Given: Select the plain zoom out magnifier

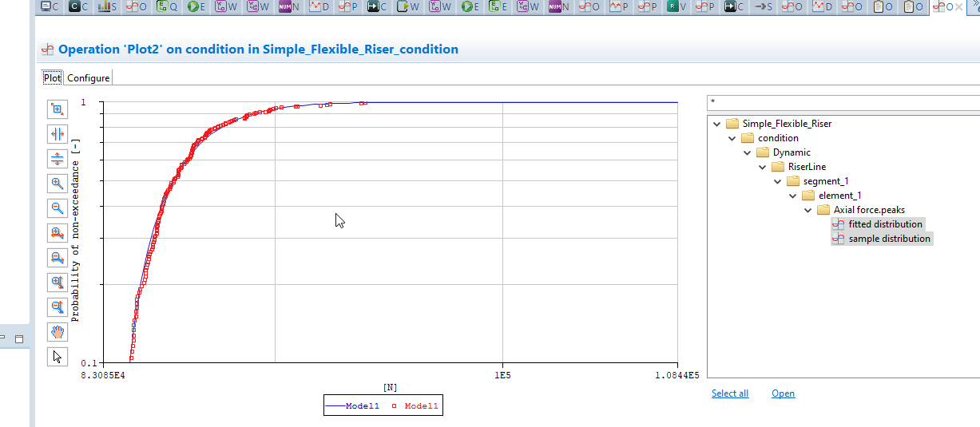Looking at the screenshot, I should click(x=57, y=208).
